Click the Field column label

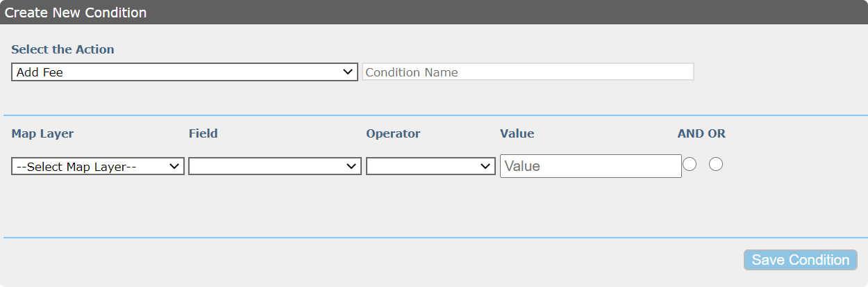pyautogui.click(x=203, y=133)
